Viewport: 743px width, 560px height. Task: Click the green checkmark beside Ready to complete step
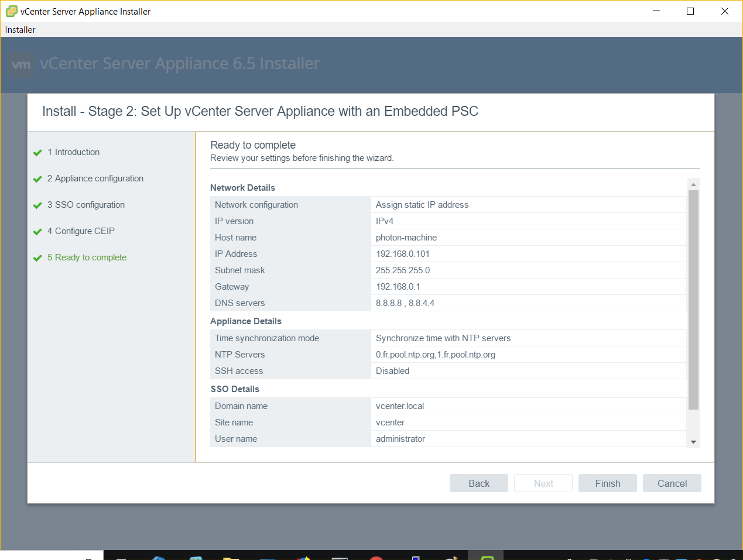click(37, 258)
